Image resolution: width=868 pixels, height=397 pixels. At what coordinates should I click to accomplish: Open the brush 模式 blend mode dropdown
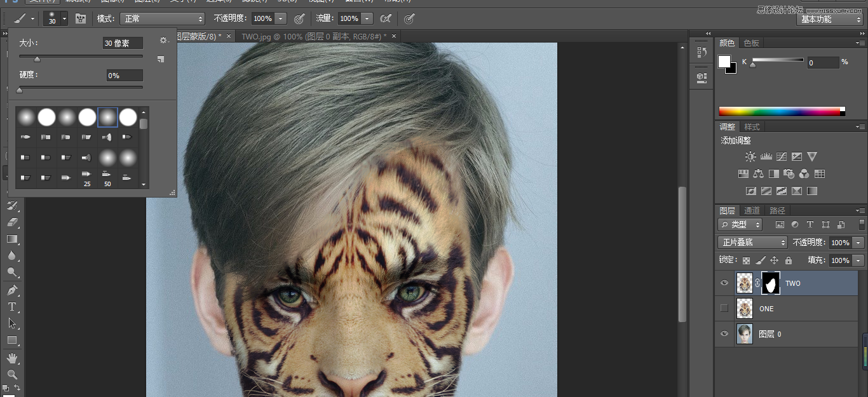163,19
